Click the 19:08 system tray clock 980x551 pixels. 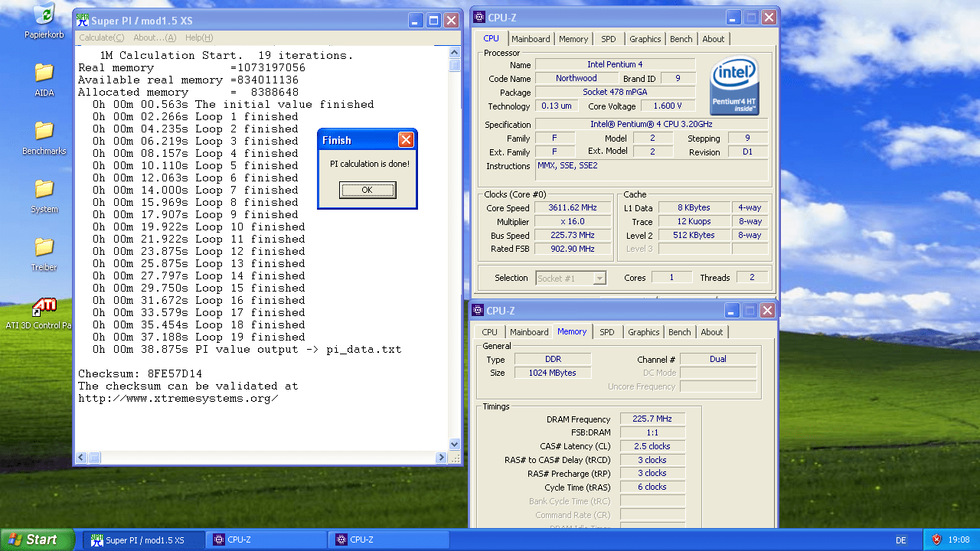[959, 540]
